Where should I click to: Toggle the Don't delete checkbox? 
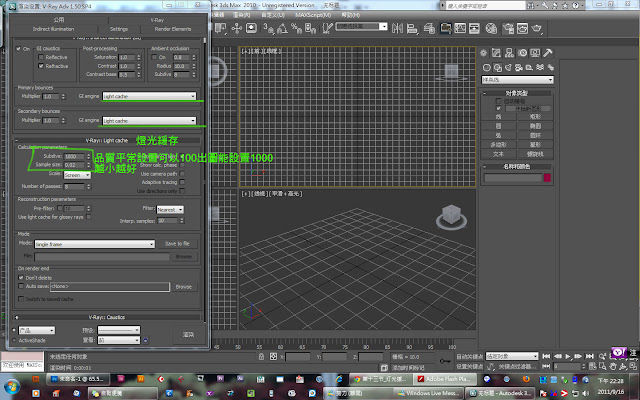tap(21, 278)
